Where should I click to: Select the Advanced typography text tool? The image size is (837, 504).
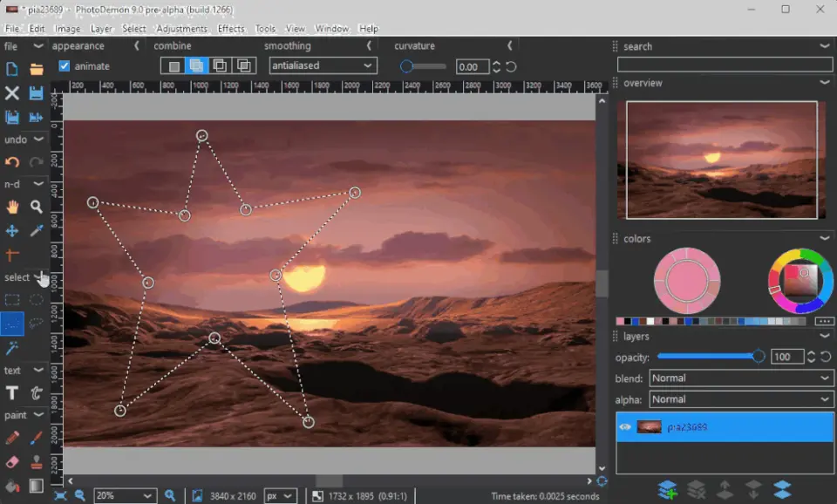coord(37,393)
